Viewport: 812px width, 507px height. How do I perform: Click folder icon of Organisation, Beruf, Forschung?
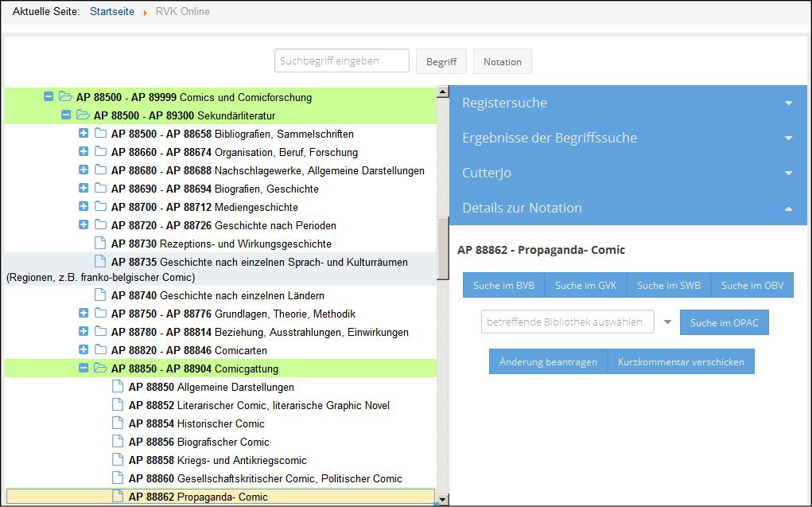[x=100, y=151]
